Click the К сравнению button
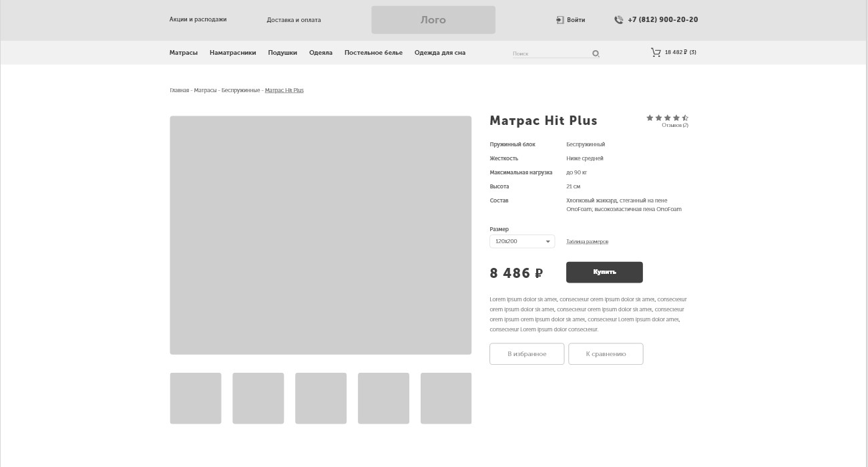Screen dimensions: 868x467 [x=606, y=354]
